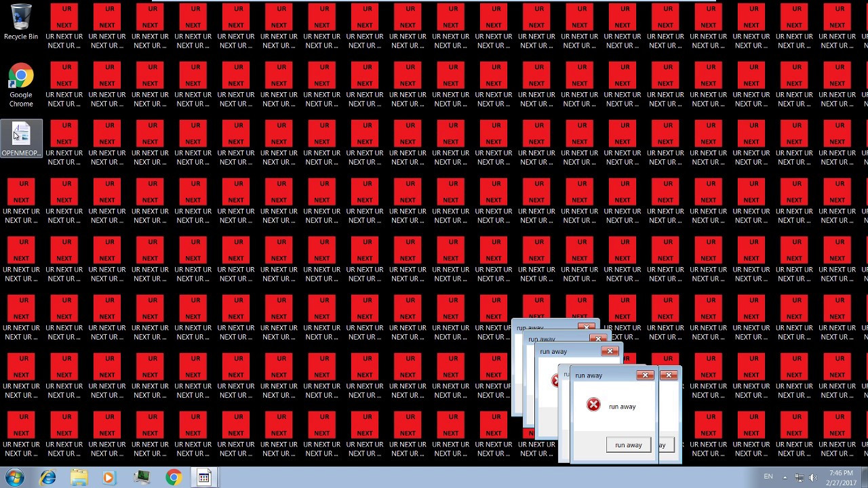Click the Show Desktop strip at the taskbar edge

pyautogui.click(x=865, y=477)
